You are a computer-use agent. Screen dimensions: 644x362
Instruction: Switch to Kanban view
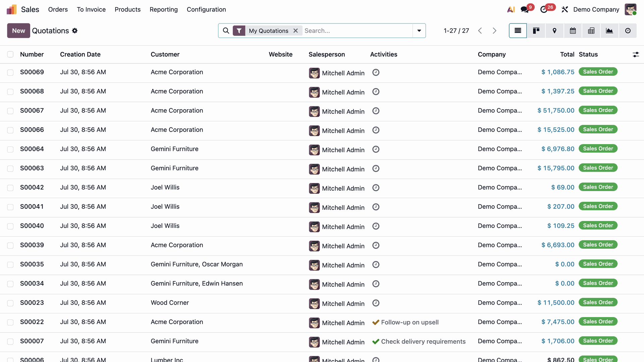point(536,31)
